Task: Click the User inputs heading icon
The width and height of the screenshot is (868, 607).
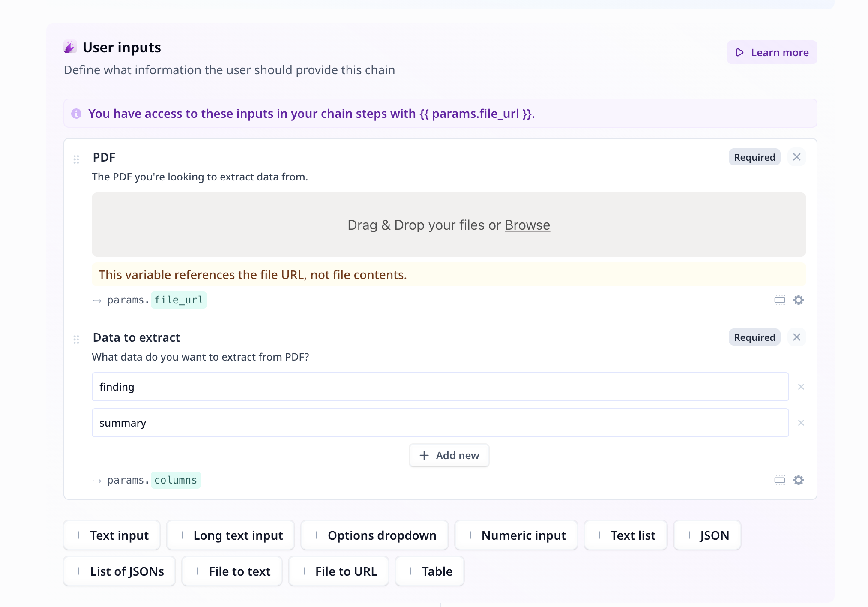Action: point(70,47)
